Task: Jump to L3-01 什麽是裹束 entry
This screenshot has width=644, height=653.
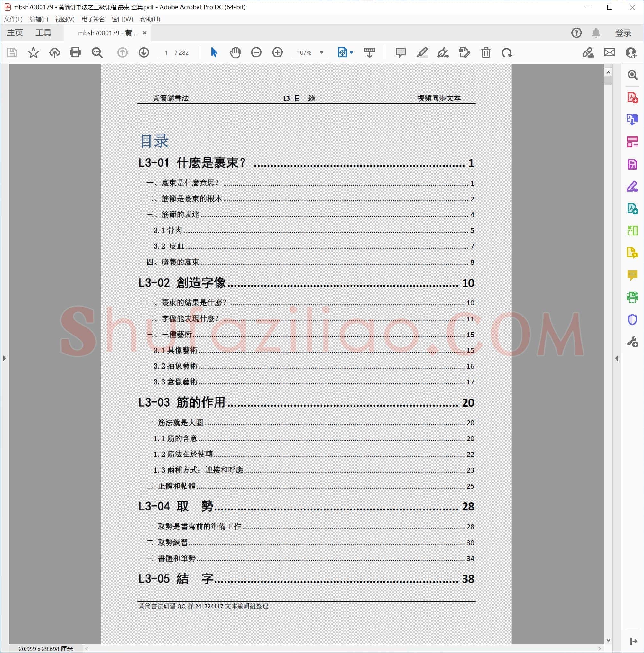Action: point(306,163)
